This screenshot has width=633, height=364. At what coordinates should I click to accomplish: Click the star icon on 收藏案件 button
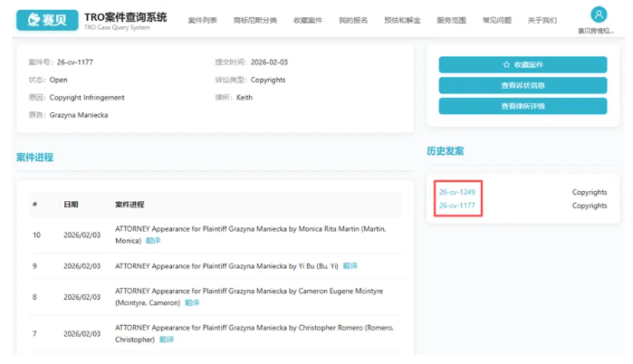click(x=506, y=65)
